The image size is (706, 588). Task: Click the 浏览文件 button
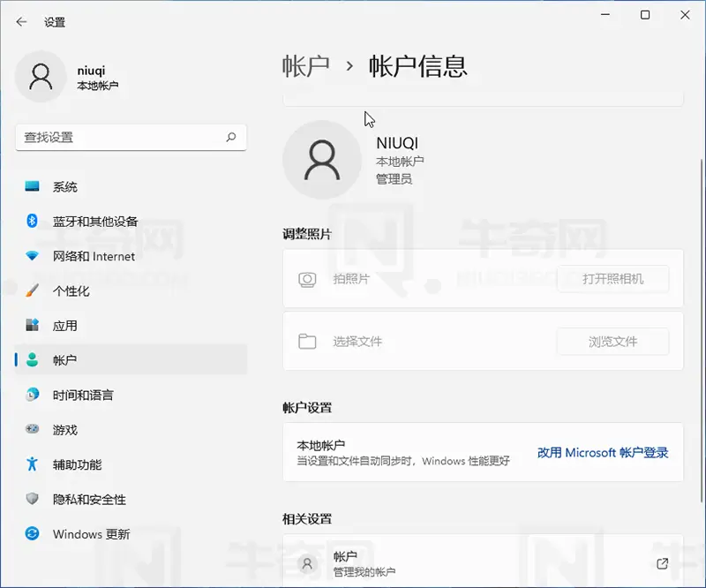tap(612, 342)
